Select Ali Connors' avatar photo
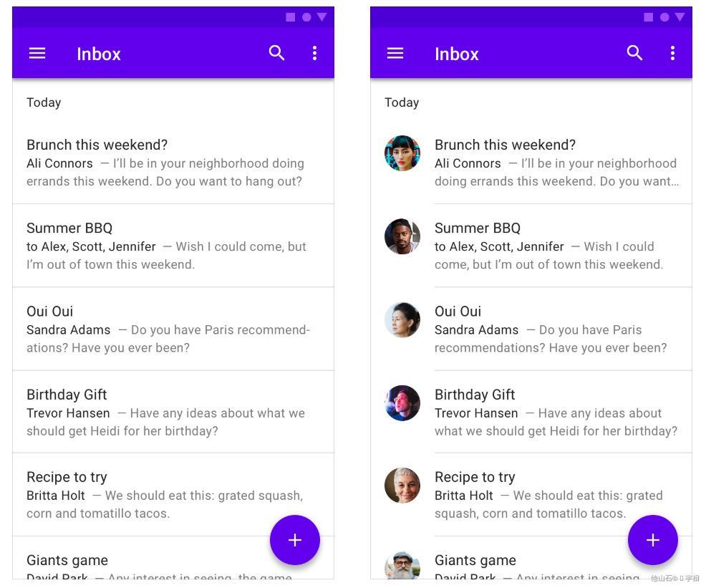706x588 pixels. [x=402, y=153]
